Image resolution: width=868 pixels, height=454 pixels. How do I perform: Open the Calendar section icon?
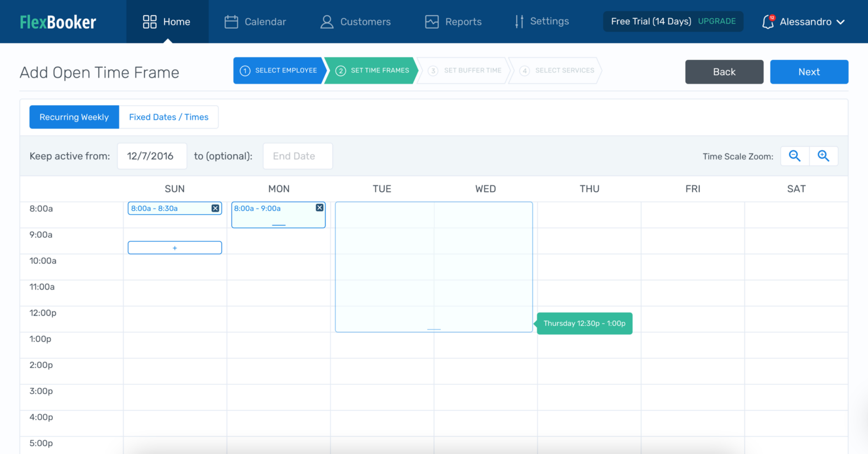click(x=231, y=21)
